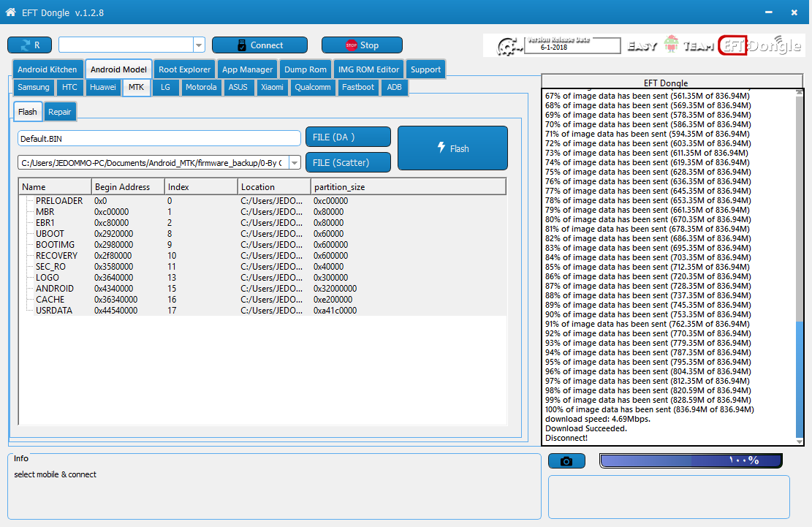Switch to the Repair sub-tab
The width and height of the screenshot is (812, 527).
59,112
